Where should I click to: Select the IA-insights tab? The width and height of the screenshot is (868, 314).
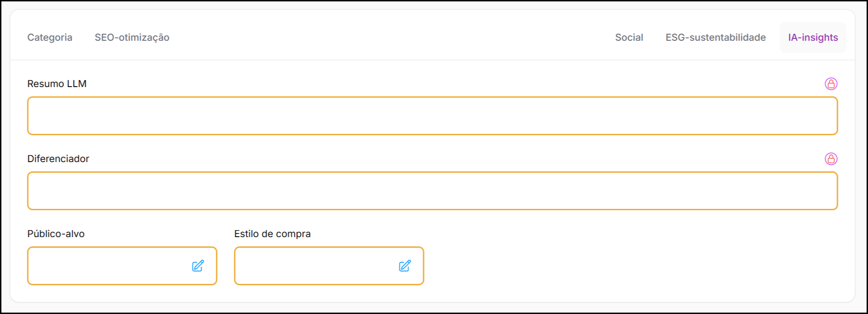(x=813, y=38)
